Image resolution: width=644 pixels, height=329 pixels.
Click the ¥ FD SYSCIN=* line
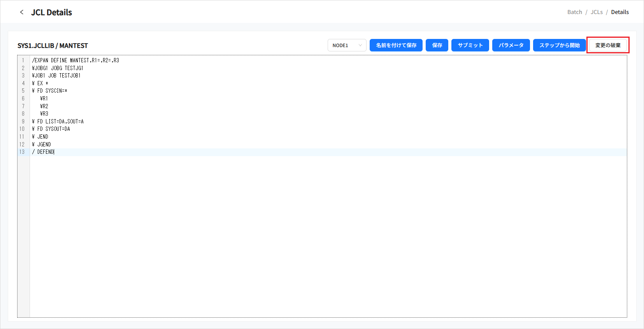tap(50, 91)
